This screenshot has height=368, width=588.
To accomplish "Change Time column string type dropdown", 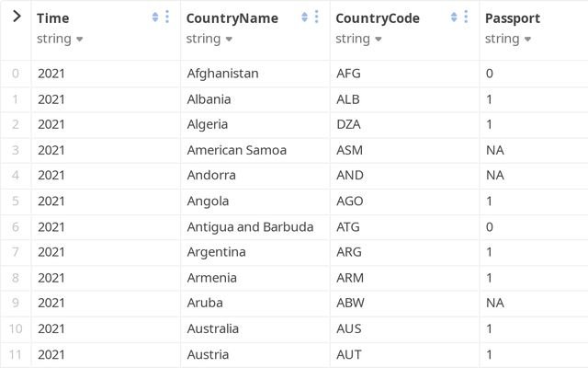I will tap(61, 39).
